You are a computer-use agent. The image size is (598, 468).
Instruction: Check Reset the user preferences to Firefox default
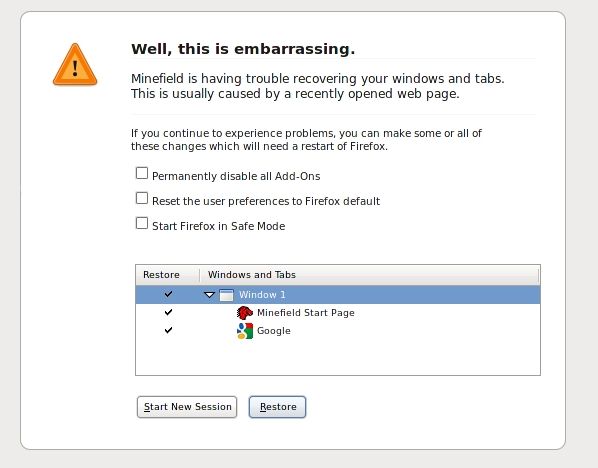click(x=142, y=198)
